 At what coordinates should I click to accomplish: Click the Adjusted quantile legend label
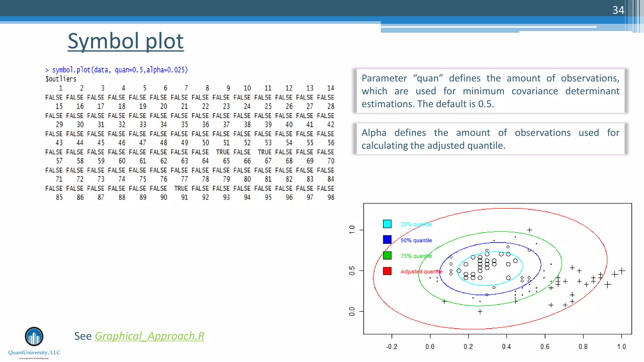coord(421,271)
